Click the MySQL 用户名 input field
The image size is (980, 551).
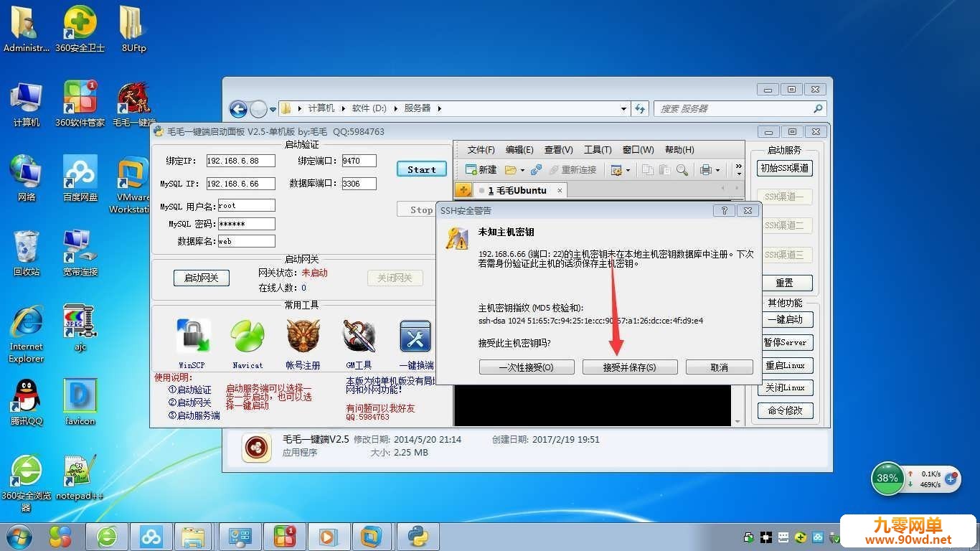[246, 205]
